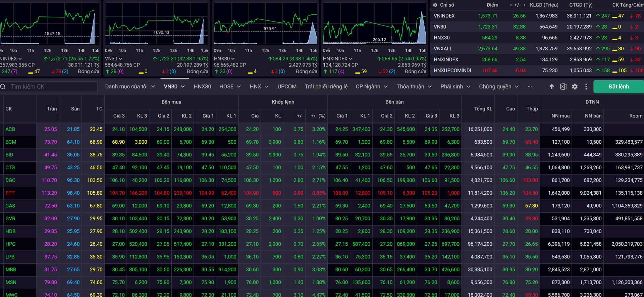Screen dimensions: 644x297
Task: Click the VN30 intraday chart
Action: tap(156, 23)
